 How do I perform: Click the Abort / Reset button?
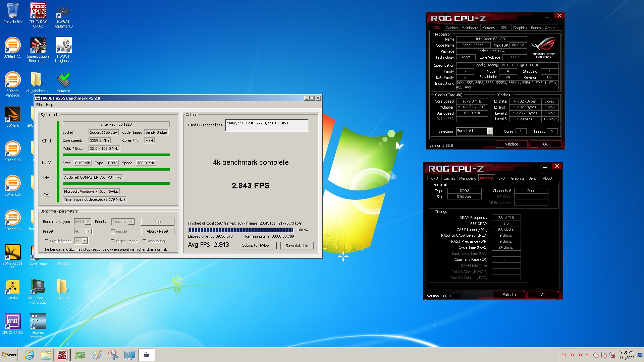pyautogui.click(x=158, y=231)
